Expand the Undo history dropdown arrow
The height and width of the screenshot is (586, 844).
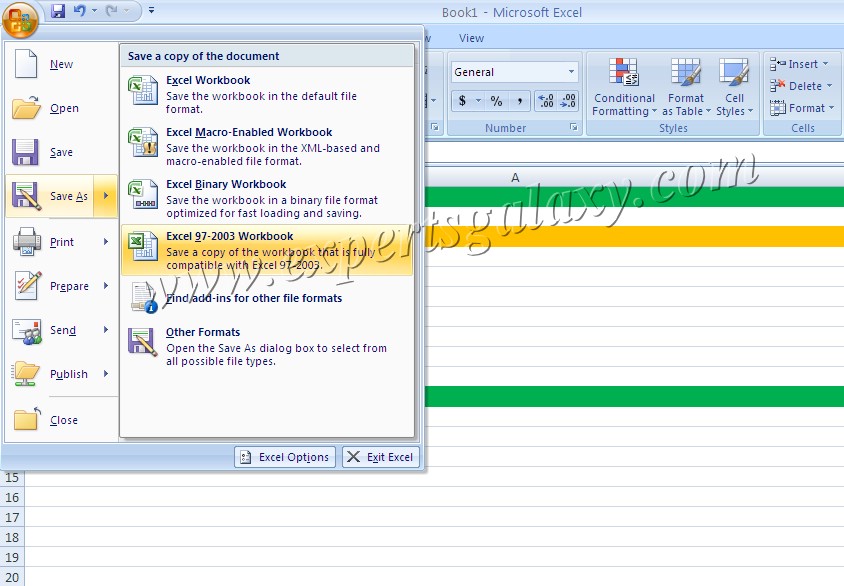point(94,10)
